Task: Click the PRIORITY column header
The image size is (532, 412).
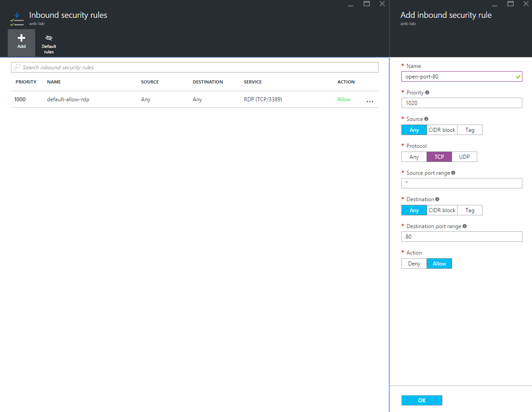Action: click(26, 82)
